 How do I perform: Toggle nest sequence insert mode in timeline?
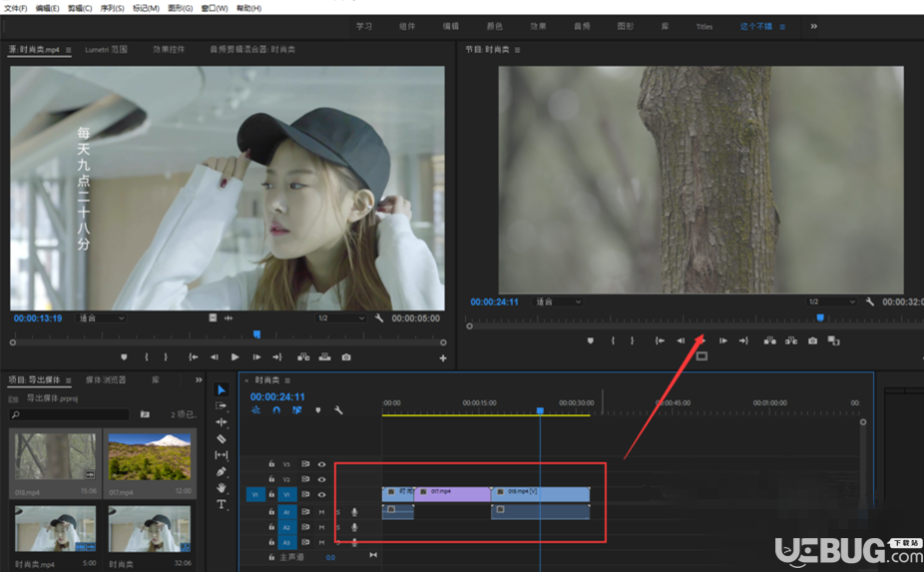tap(255, 410)
